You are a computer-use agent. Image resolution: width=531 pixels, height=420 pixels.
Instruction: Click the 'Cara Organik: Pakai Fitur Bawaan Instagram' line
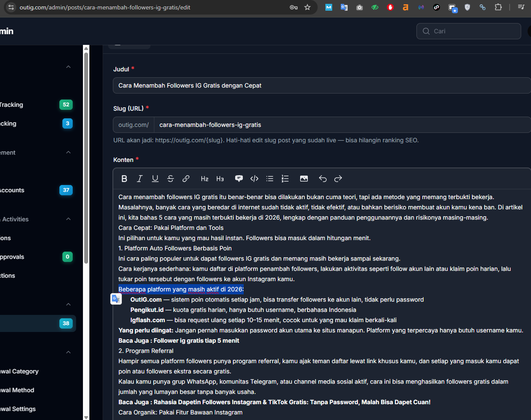point(180,412)
